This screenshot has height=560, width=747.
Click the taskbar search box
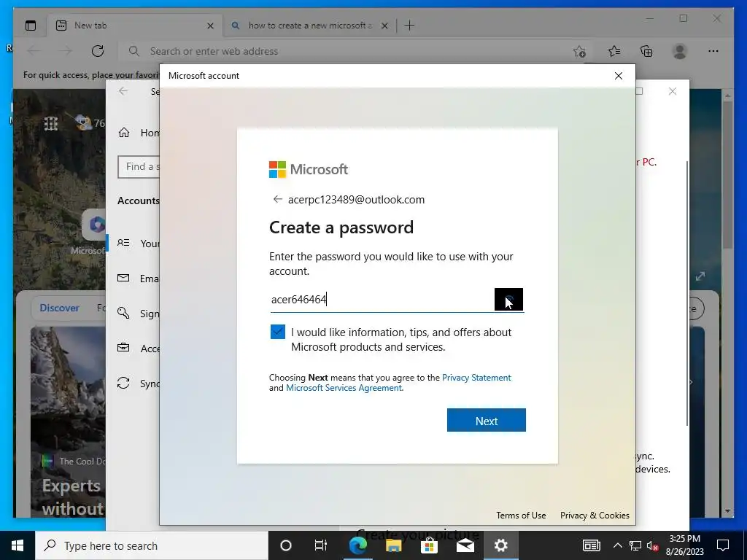click(152, 545)
